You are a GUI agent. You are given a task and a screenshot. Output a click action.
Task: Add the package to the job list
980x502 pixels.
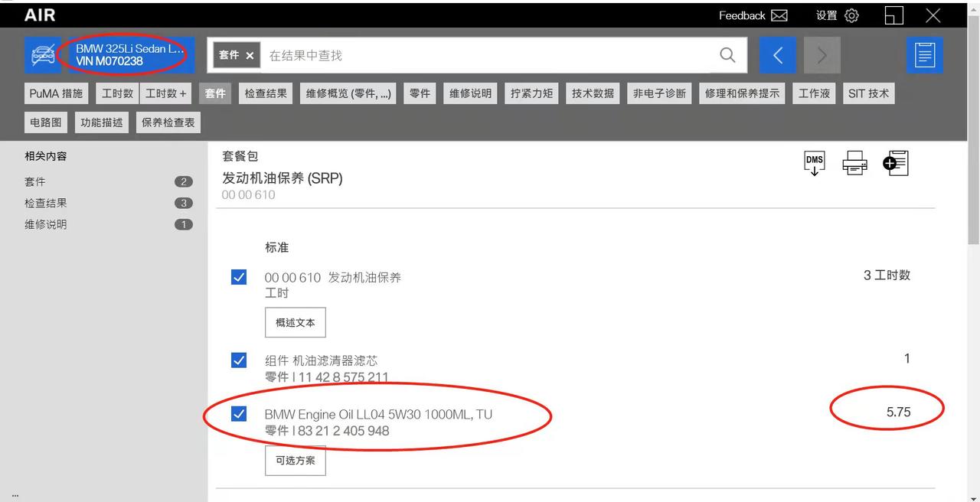(895, 163)
